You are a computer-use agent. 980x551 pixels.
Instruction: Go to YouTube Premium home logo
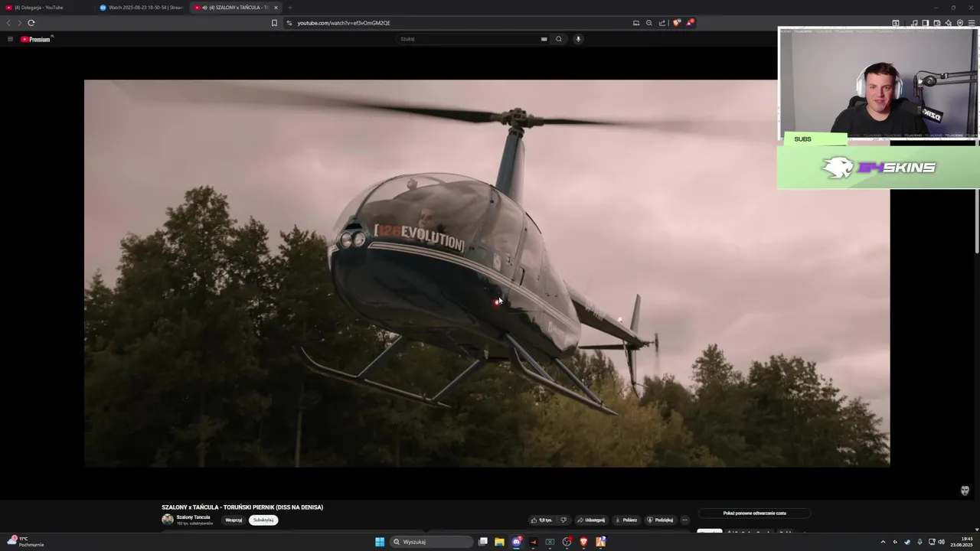(36, 39)
